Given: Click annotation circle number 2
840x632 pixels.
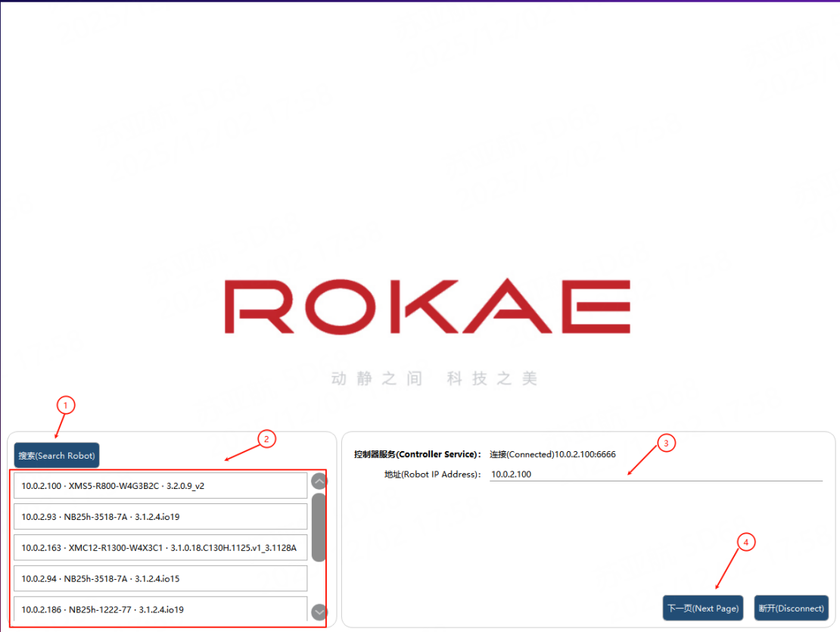Looking at the screenshot, I should (267, 439).
